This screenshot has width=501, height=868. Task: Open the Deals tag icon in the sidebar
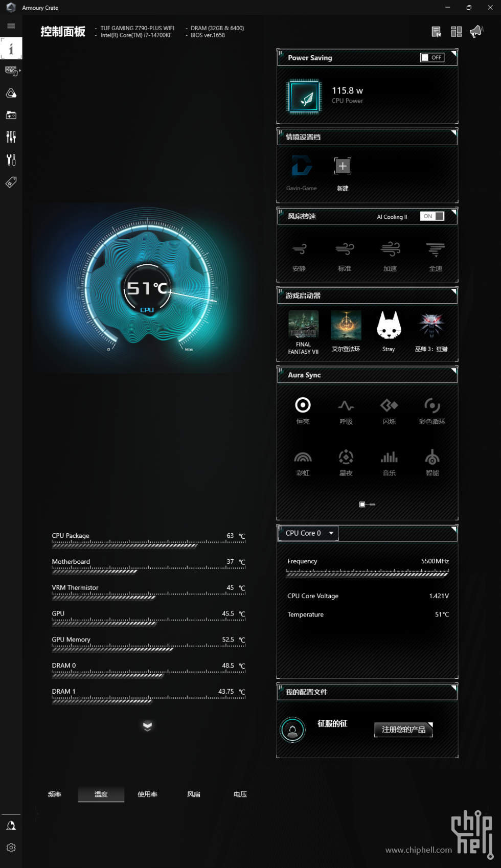point(11,182)
